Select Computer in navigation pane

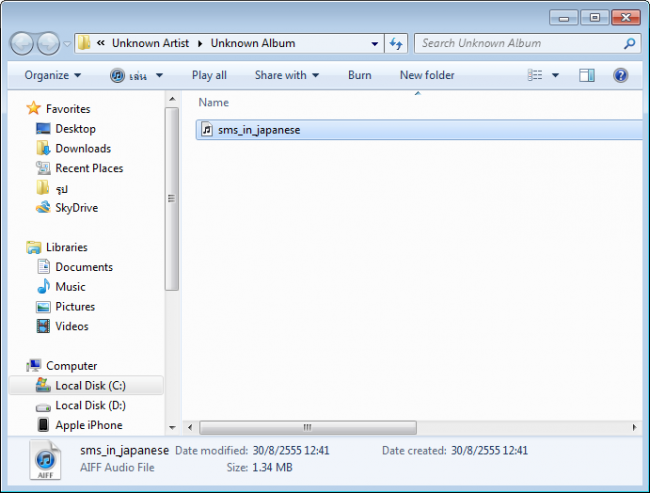coord(71,366)
